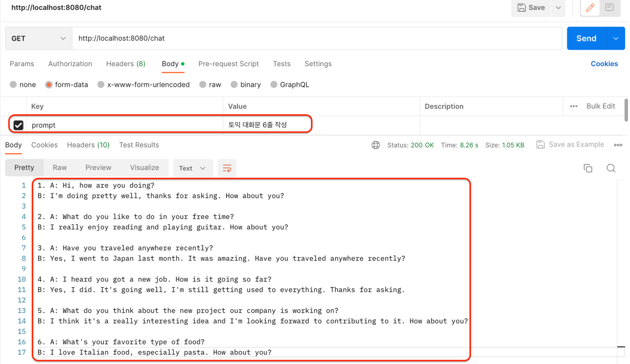Uncheck the prompt row checkbox
Image resolution: width=630 pixels, height=364 pixels.
coord(18,125)
